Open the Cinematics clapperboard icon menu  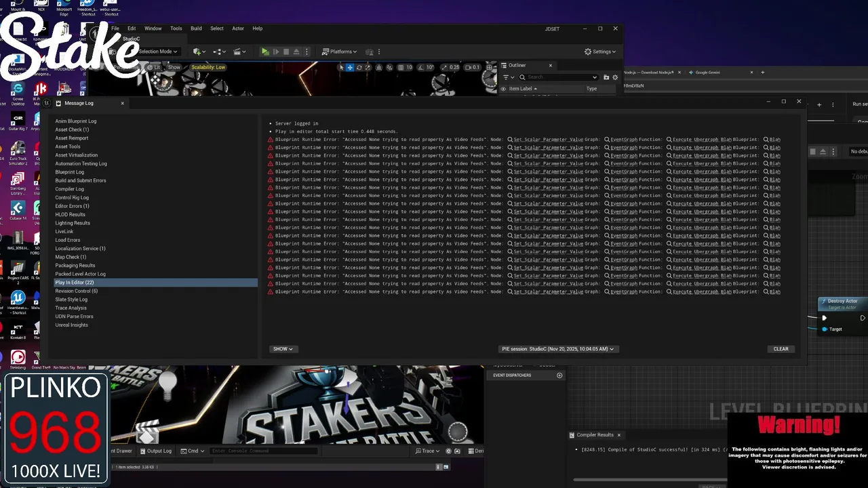239,52
